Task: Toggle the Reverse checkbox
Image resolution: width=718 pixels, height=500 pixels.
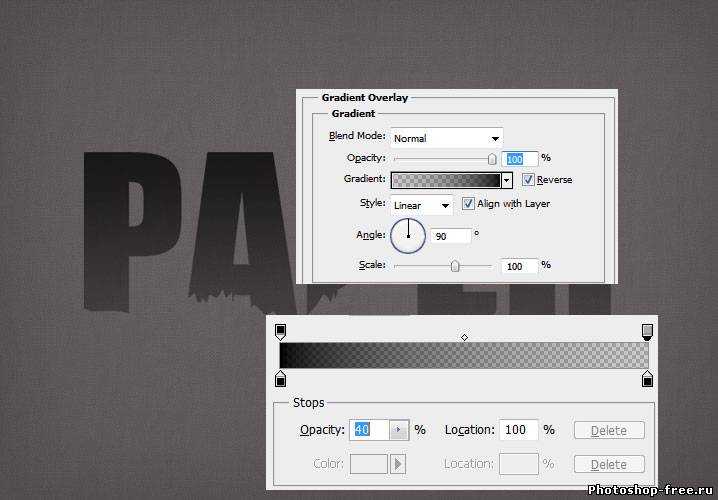Action: pos(528,180)
